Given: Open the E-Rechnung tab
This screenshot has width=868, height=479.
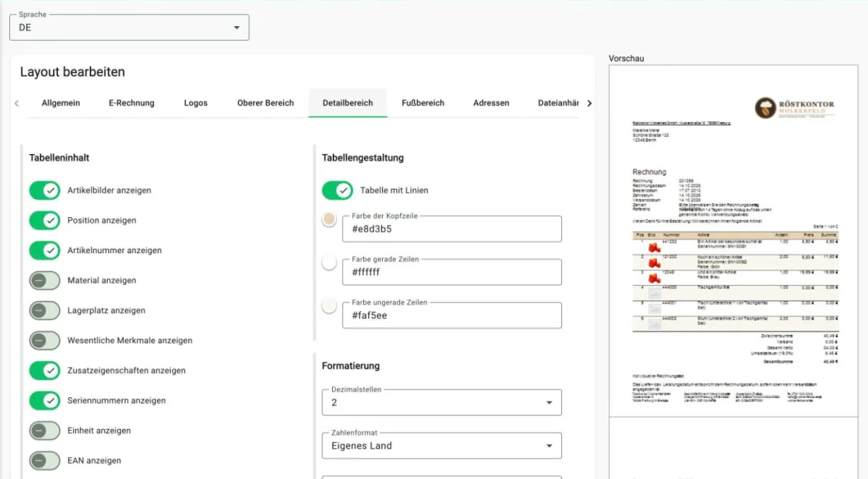Looking at the screenshot, I should 132,103.
